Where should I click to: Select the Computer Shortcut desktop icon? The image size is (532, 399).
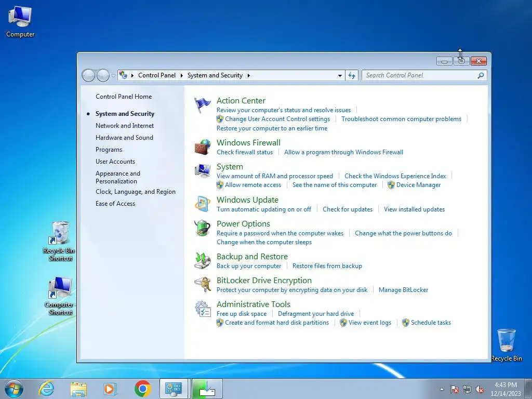(60, 296)
